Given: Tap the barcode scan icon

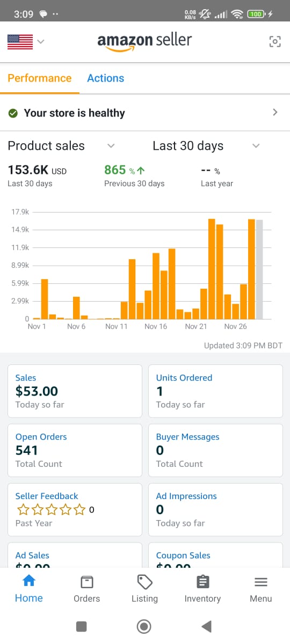Looking at the screenshot, I should pyautogui.click(x=275, y=42).
